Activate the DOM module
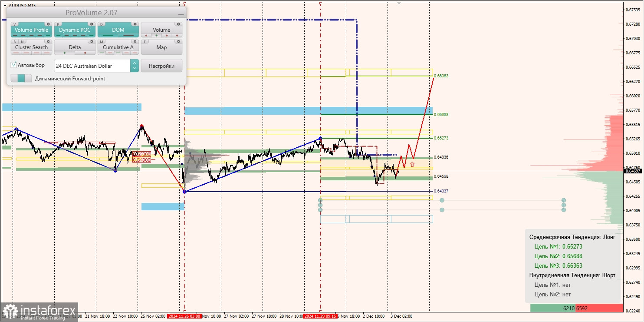644x322 pixels. tap(118, 30)
